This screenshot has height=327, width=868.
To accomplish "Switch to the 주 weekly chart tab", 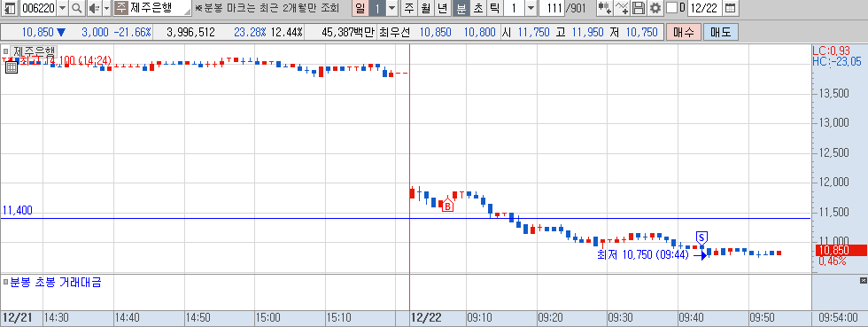I will 409,8.
